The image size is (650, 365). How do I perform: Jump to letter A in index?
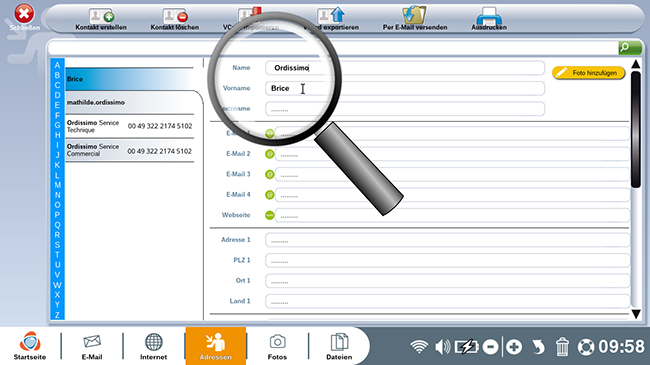57,65
